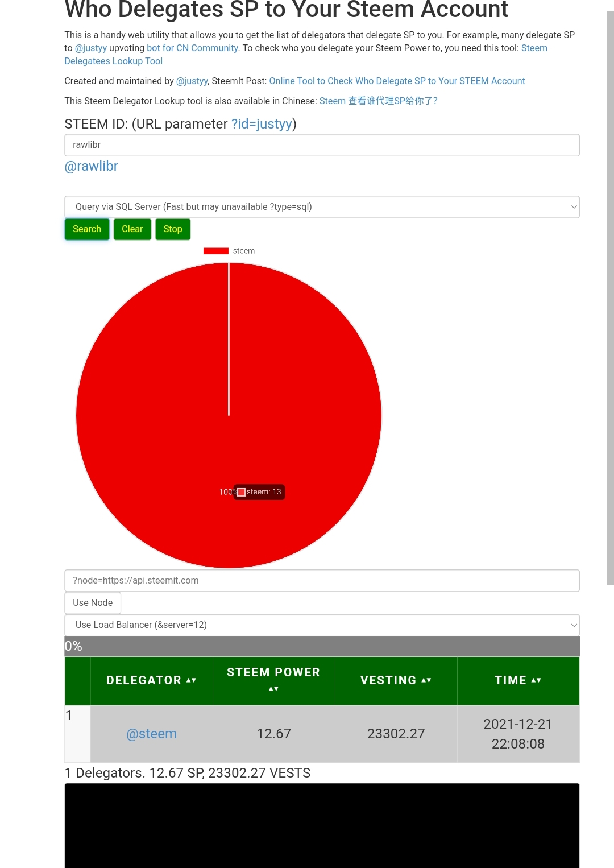
Task: Click the 23302.27 vesting cell
Action: (x=396, y=734)
